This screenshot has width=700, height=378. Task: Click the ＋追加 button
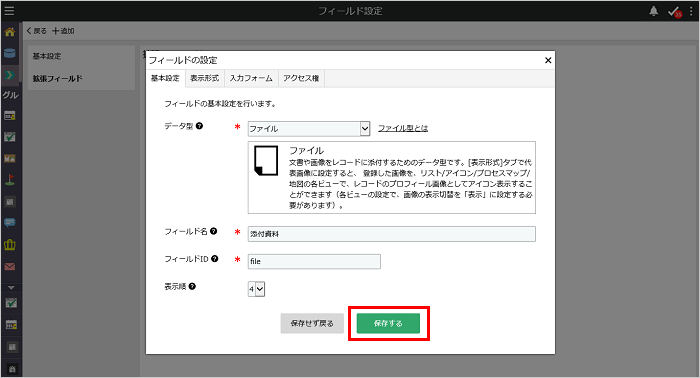click(63, 31)
